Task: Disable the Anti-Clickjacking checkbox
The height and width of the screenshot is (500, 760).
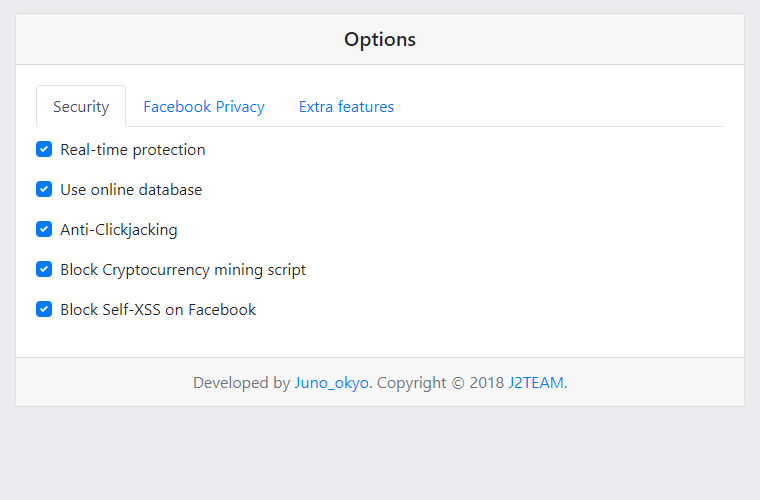Action: (44, 229)
